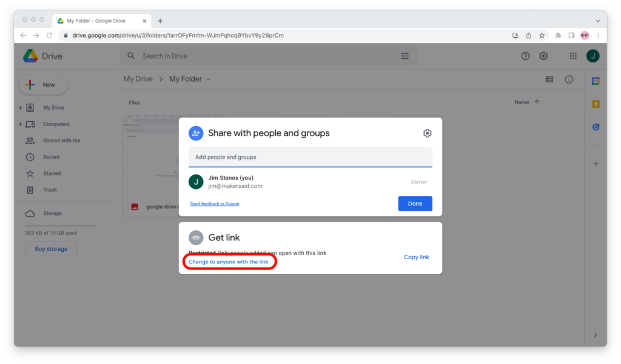Open search options filter icon
Screen dimensions: 621x364
tap(404, 56)
